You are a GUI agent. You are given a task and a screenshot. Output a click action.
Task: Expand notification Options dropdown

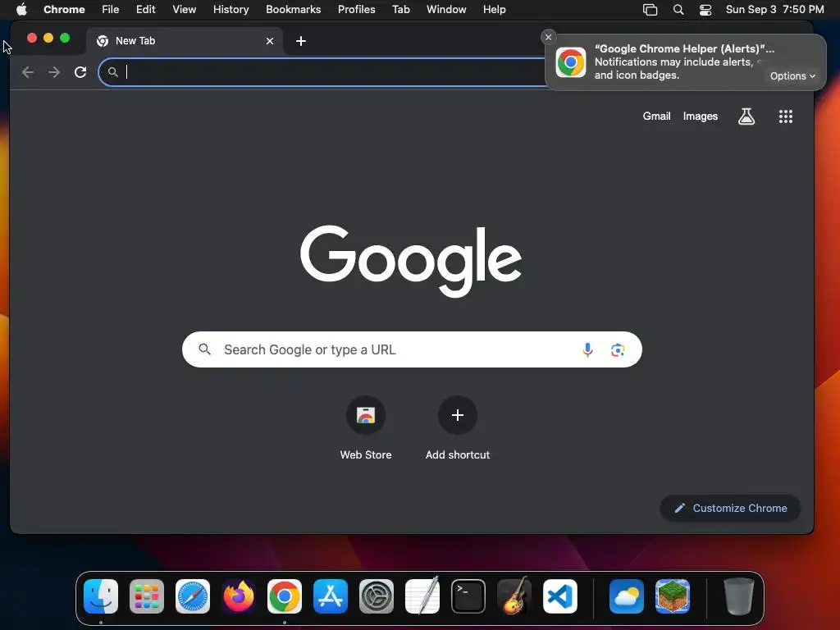point(792,76)
